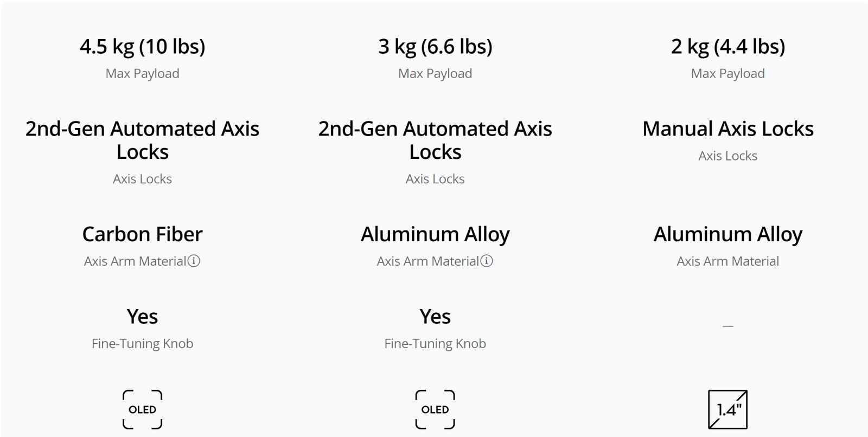Click the left 2nd-Gen Automated Axis Locks heading
Screen dimensions: 868x437
(x=143, y=140)
